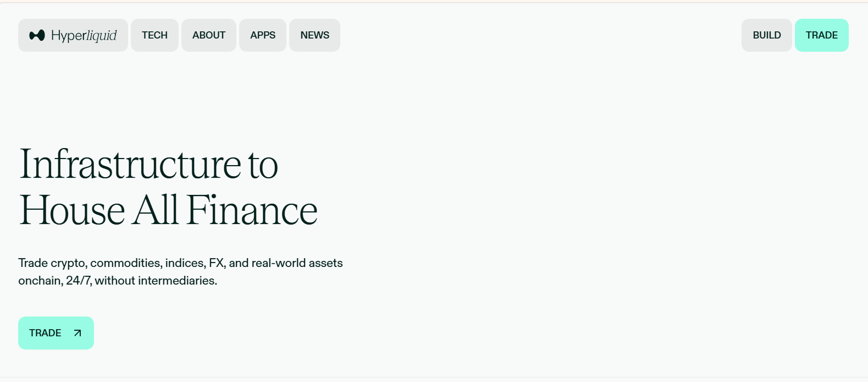This screenshot has width=868, height=382.
Task: Click the 'Trade crypto, commodities, indices' text line
Action: click(180, 263)
